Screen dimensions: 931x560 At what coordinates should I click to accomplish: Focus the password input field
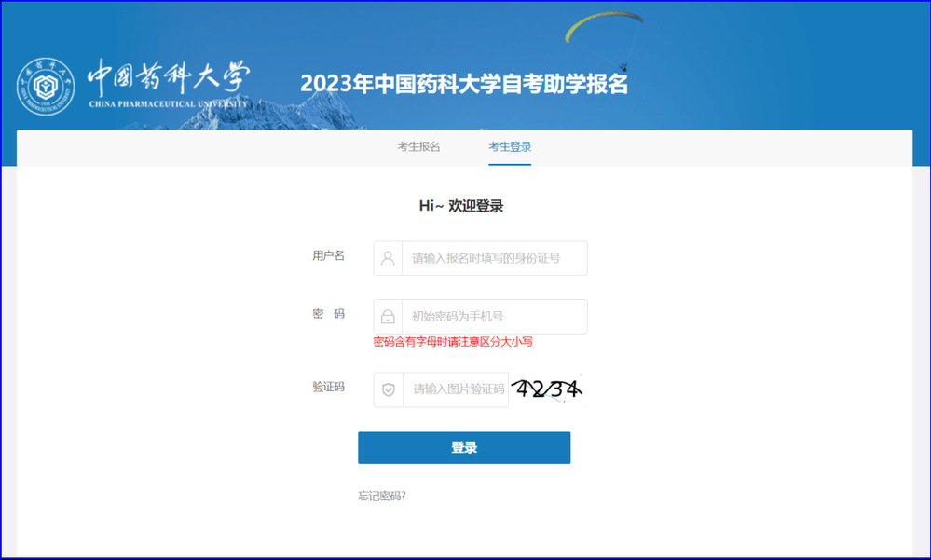coord(494,317)
